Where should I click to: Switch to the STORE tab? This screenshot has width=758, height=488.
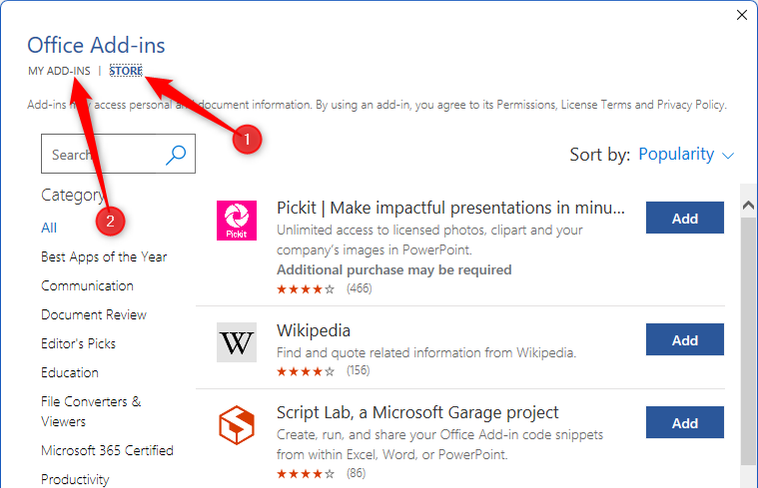click(x=126, y=71)
